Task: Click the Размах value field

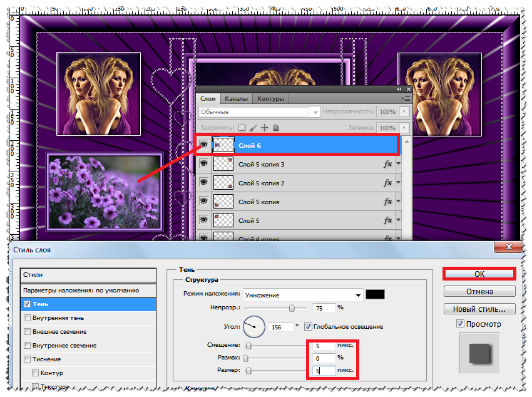Action: pyautogui.click(x=324, y=358)
